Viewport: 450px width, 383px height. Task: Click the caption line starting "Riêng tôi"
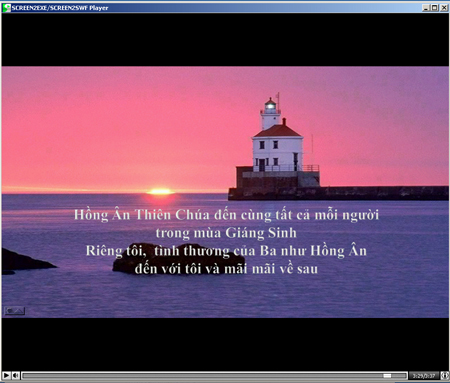pos(226,251)
